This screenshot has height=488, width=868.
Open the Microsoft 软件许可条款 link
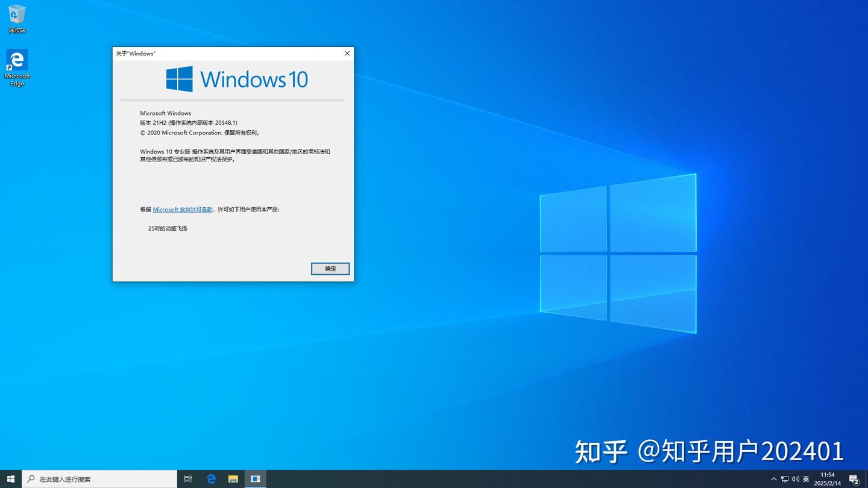click(182, 209)
